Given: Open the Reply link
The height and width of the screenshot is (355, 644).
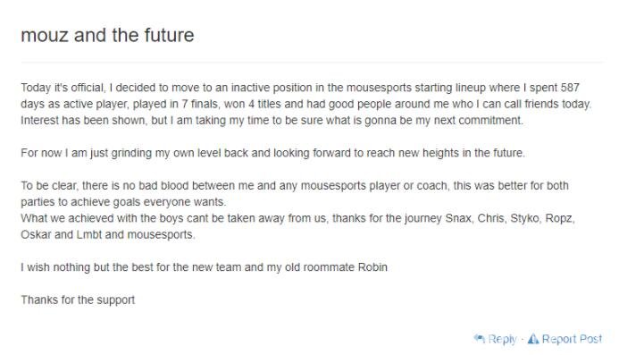Looking at the screenshot, I should point(501,340).
